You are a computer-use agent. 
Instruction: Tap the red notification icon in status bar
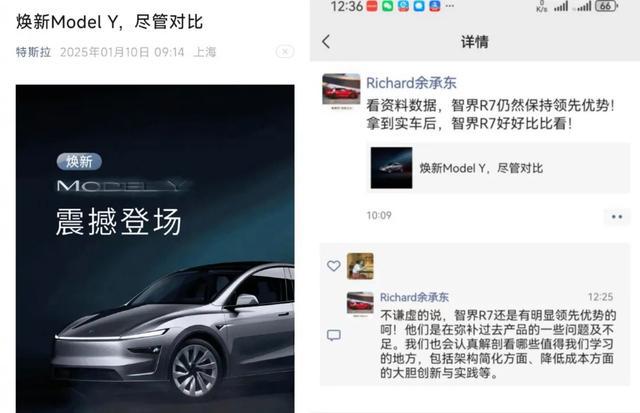[x=372, y=6]
